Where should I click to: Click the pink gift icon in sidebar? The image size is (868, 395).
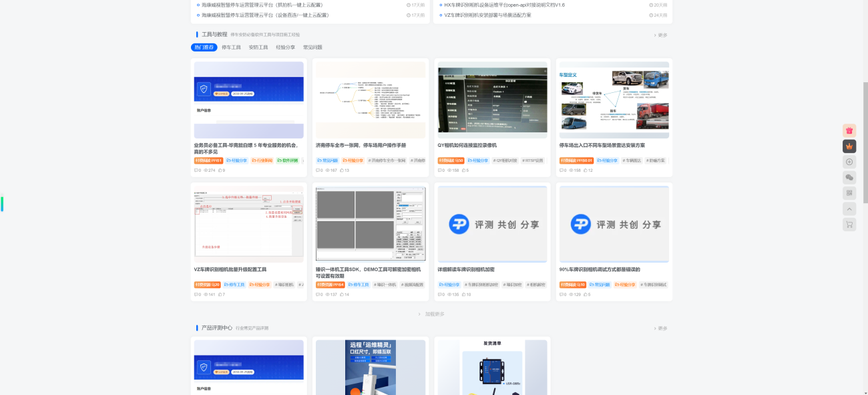point(849,131)
